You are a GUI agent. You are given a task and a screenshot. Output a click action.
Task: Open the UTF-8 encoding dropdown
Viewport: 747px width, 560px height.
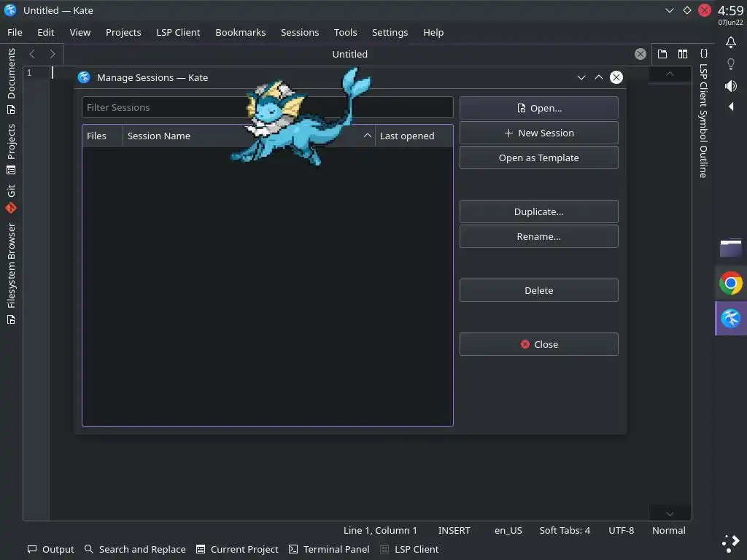(x=622, y=531)
